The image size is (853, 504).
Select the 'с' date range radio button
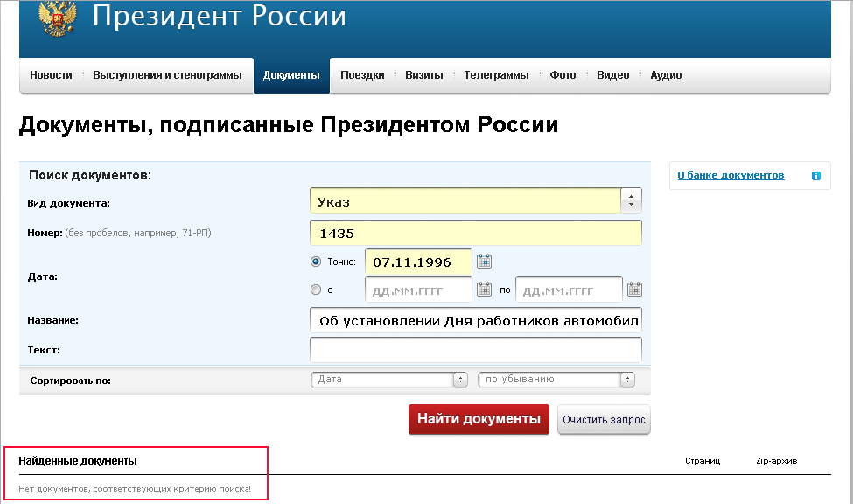tap(316, 290)
